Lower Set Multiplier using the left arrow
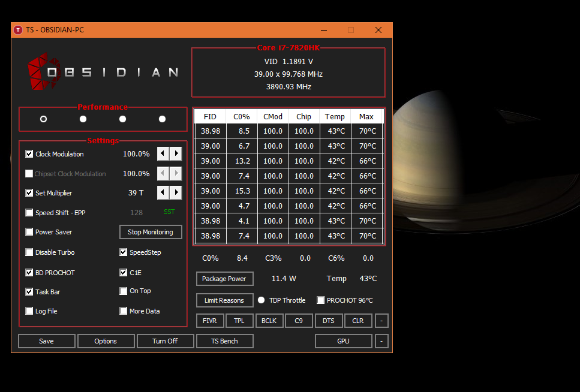The image size is (580, 392). pyautogui.click(x=163, y=192)
